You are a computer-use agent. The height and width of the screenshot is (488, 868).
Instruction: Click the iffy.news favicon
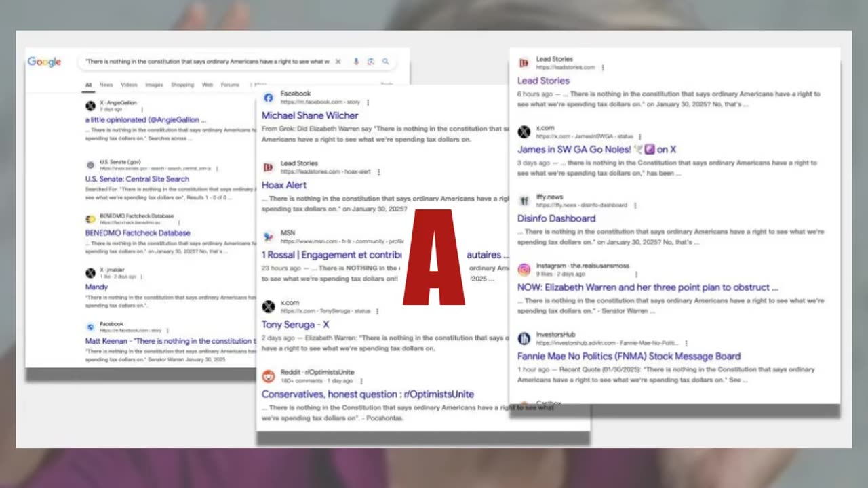click(524, 201)
